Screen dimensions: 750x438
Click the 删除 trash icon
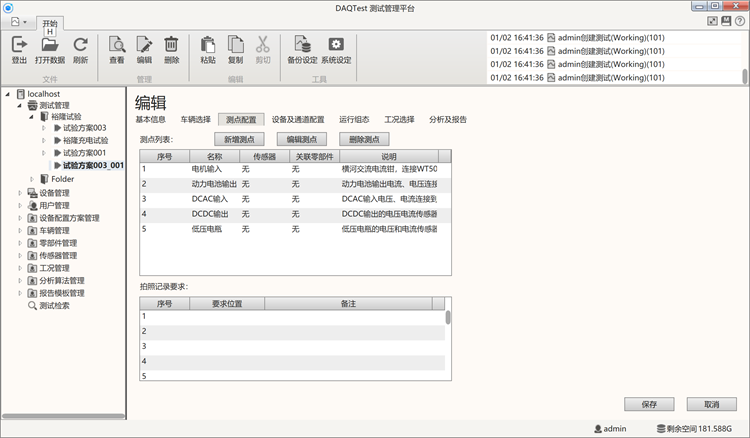tap(171, 44)
